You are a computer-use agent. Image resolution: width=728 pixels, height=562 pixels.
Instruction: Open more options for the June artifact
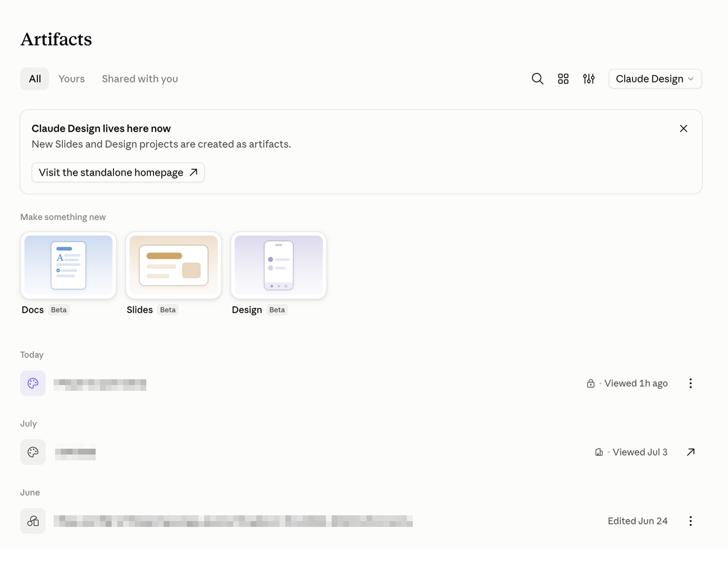click(x=690, y=521)
